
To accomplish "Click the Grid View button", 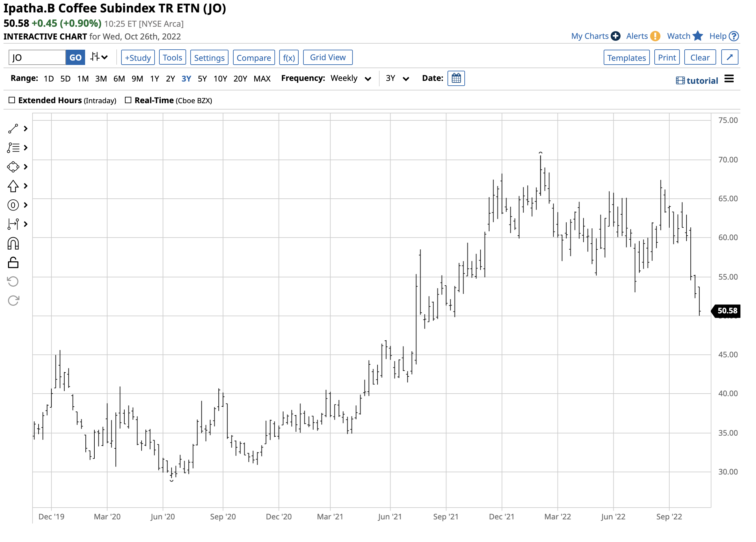I will pos(327,57).
